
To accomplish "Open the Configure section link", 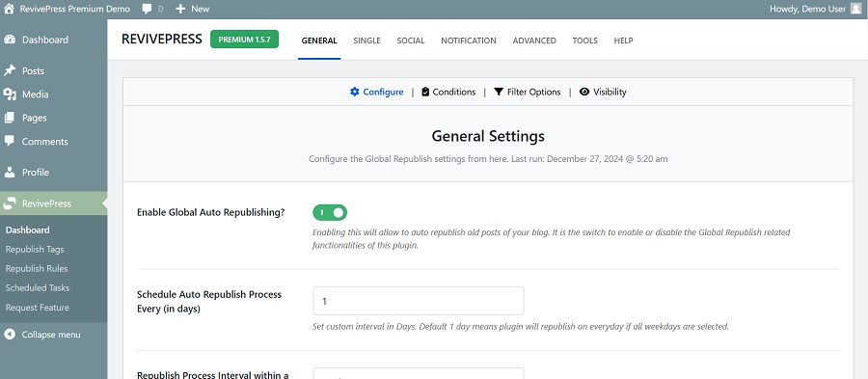I will tap(376, 92).
